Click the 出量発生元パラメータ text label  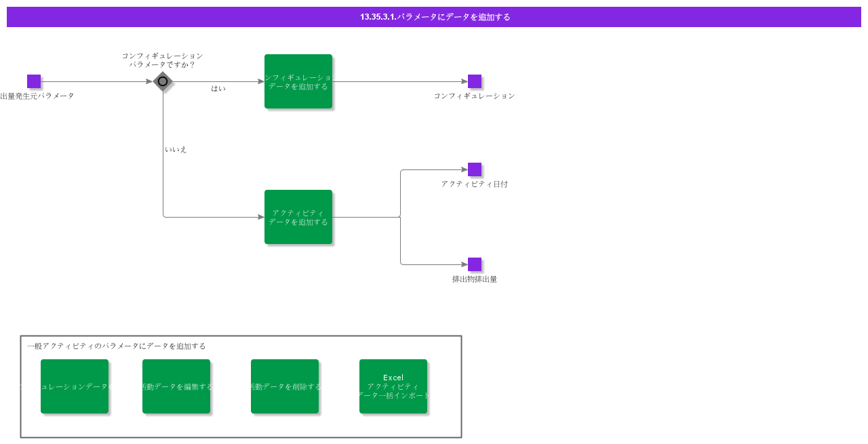pos(37,96)
